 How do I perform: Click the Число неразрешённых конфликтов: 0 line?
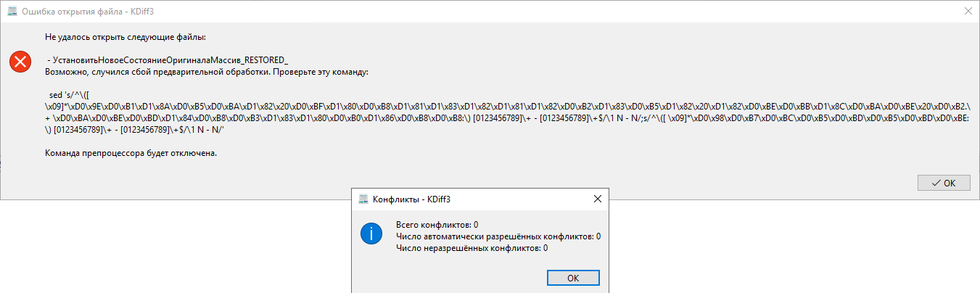472,248
